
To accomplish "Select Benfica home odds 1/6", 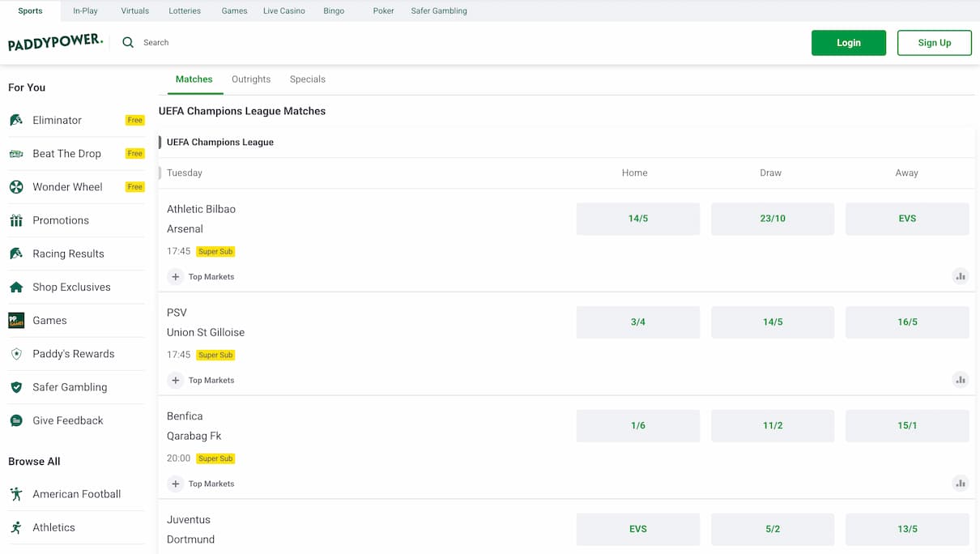I will point(638,426).
